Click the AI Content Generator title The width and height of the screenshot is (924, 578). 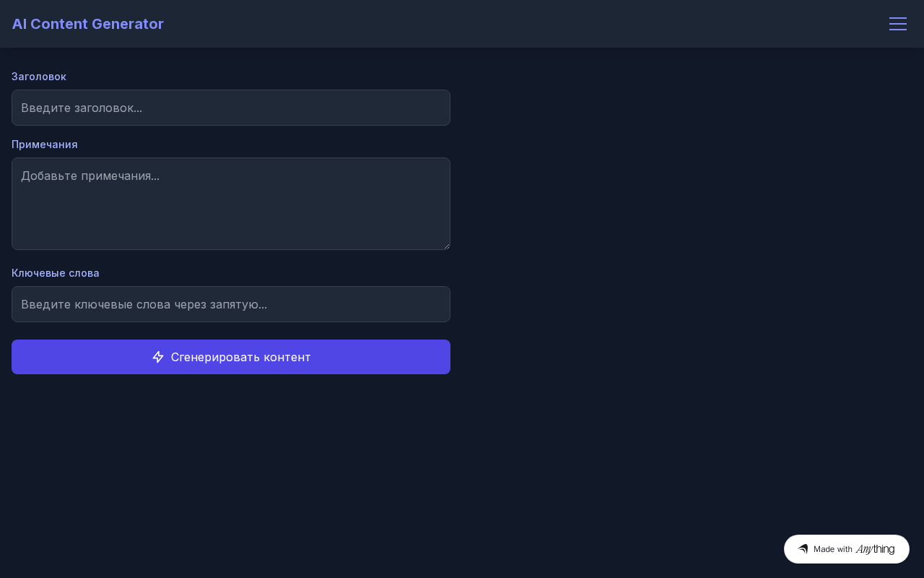click(88, 24)
